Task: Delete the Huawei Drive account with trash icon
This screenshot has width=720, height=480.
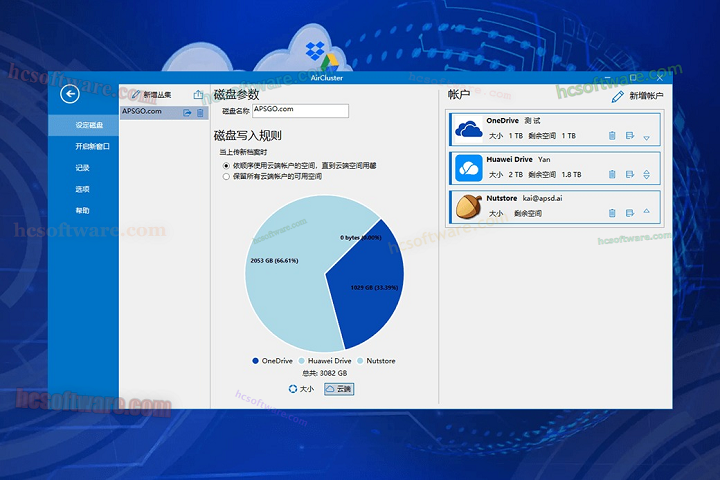Action: pos(612,174)
